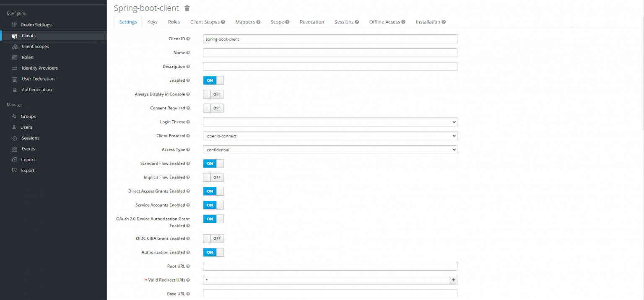Open the Login Theme dropdown
The width and height of the screenshot is (644, 300).
pyautogui.click(x=330, y=122)
